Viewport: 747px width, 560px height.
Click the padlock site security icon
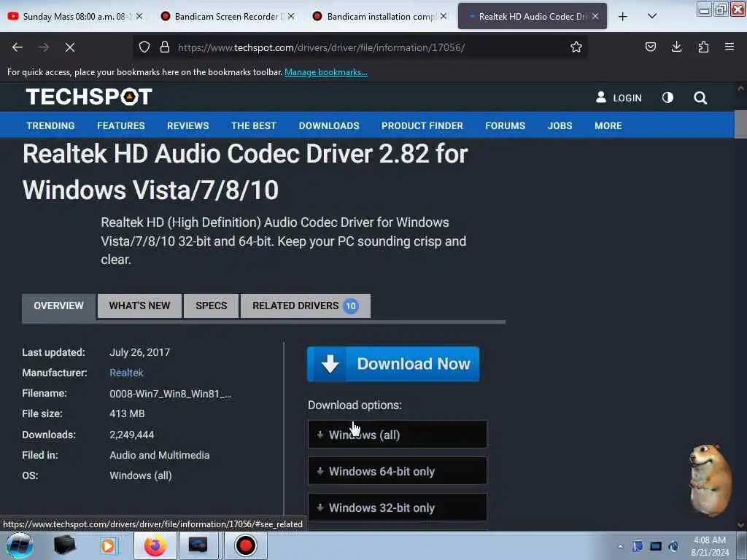(x=165, y=47)
